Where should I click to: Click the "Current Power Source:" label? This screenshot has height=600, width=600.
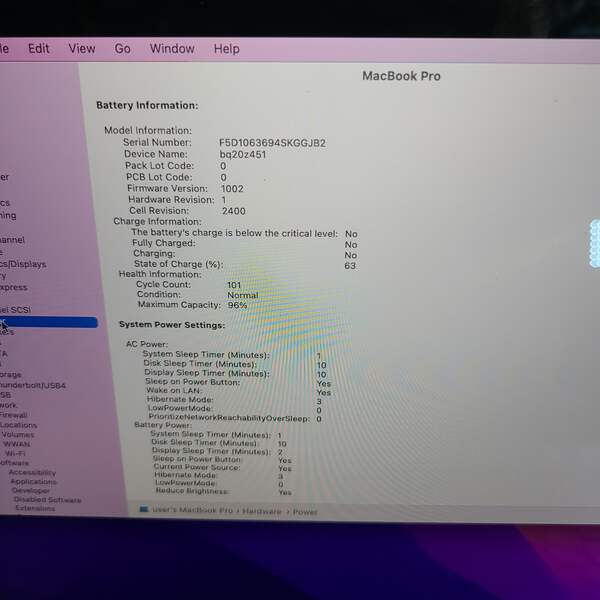(197, 467)
